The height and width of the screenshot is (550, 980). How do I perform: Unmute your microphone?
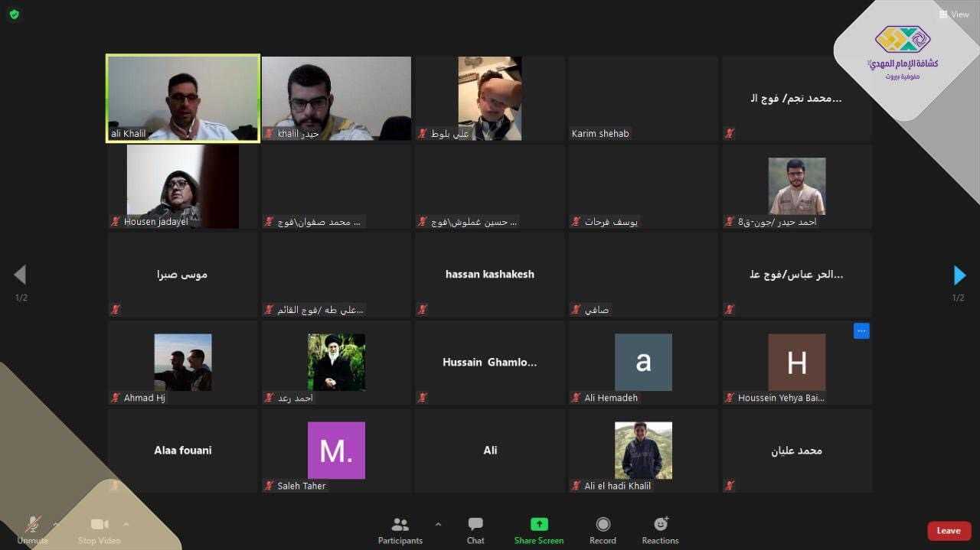coord(32,525)
